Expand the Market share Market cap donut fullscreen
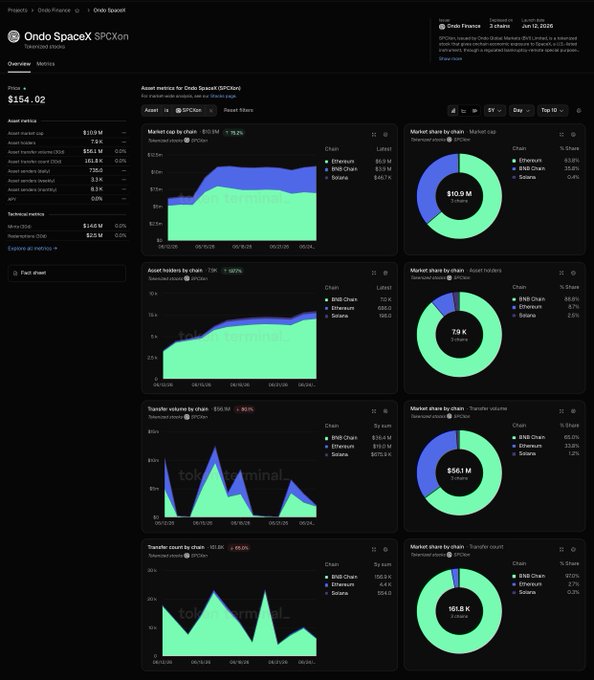 pyautogui.click(x=561, y=134)
